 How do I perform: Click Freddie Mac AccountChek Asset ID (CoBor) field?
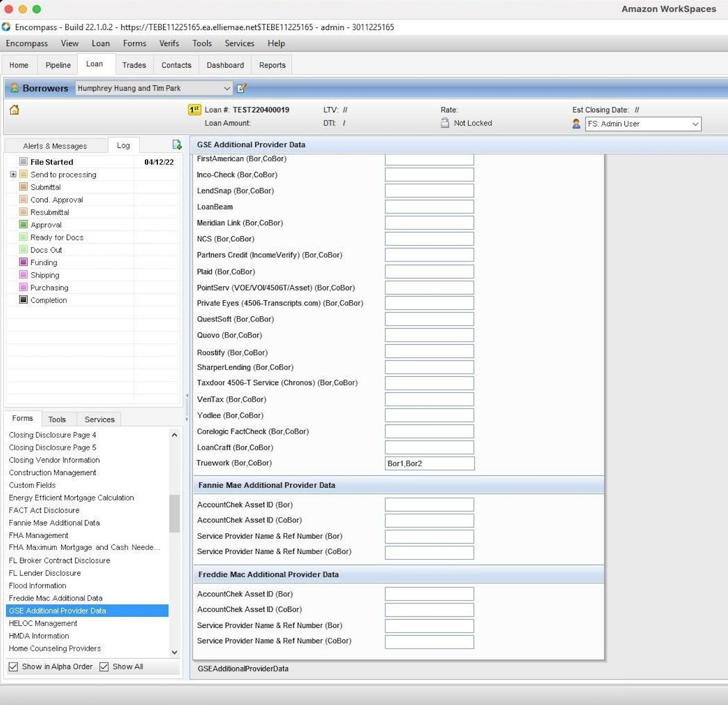[429, 610]
